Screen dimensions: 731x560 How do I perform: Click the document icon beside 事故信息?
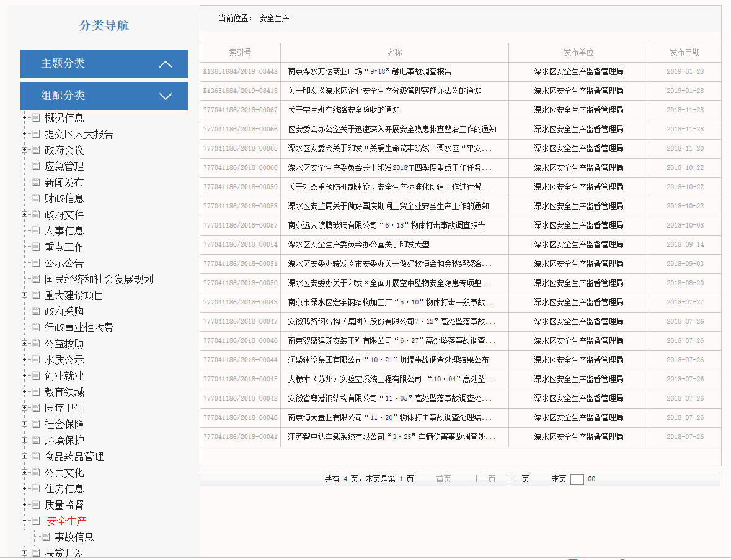46,537
